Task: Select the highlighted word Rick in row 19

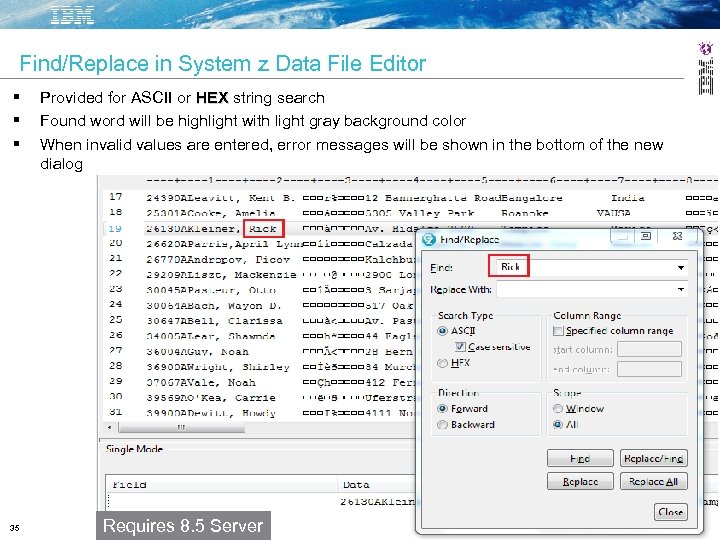Action: click(263, 229)
